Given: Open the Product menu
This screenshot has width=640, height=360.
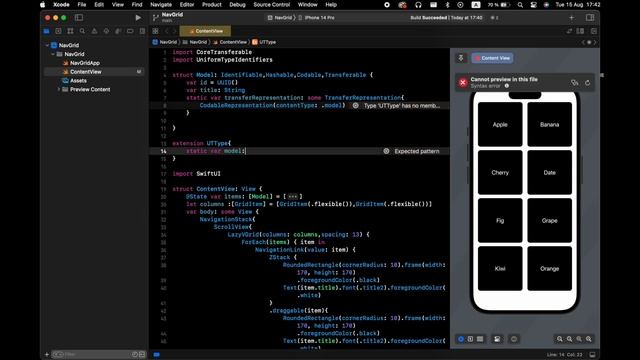Looking at the screenshot, I should pos(211,5).
